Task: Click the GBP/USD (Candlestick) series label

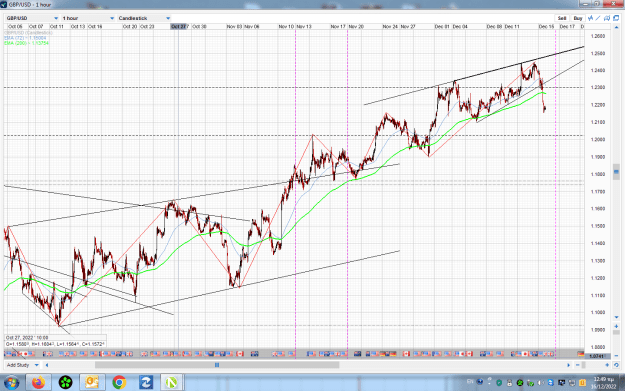Action: click(28, 33)
